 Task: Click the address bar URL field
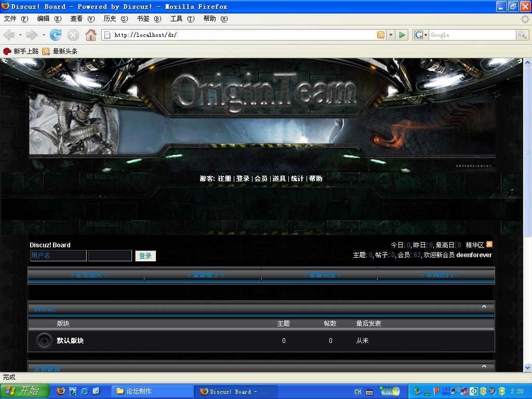pyautogui.click(x=244, y=35)
